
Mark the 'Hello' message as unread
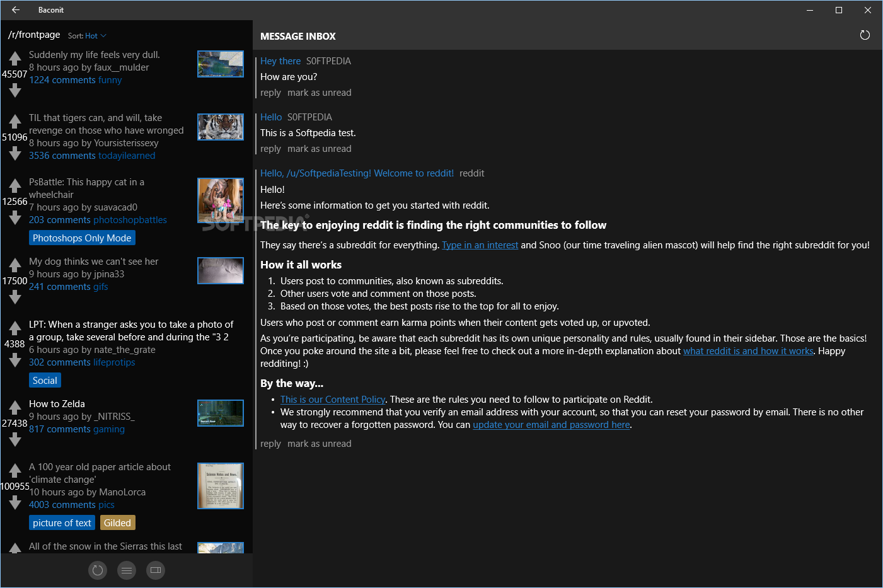[320, 149]
